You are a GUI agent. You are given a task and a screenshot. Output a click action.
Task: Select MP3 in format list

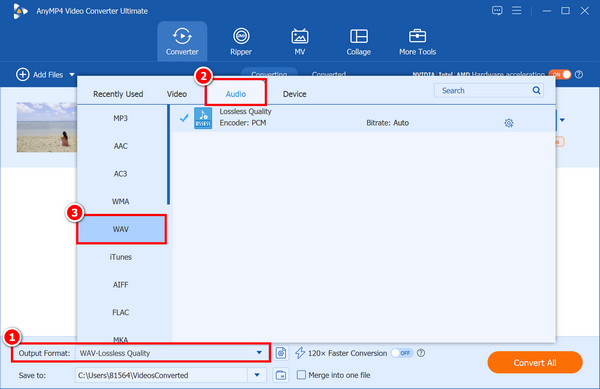tap(121, 119)
